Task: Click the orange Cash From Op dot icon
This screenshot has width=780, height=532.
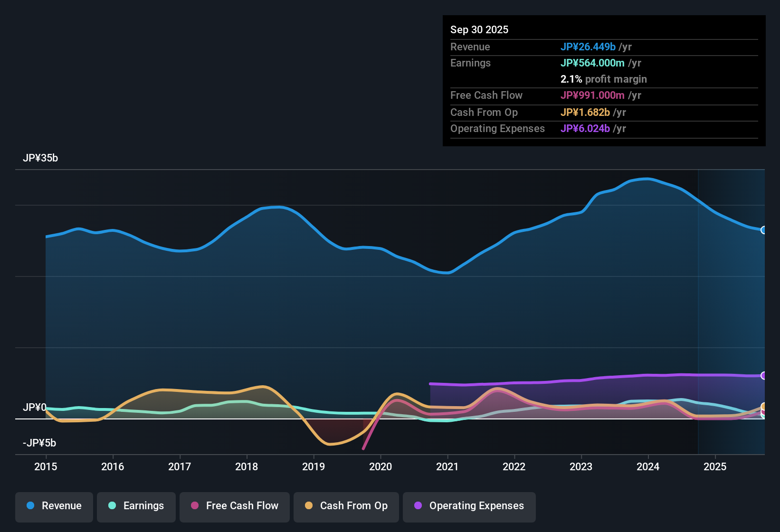Action: (309, 506)
